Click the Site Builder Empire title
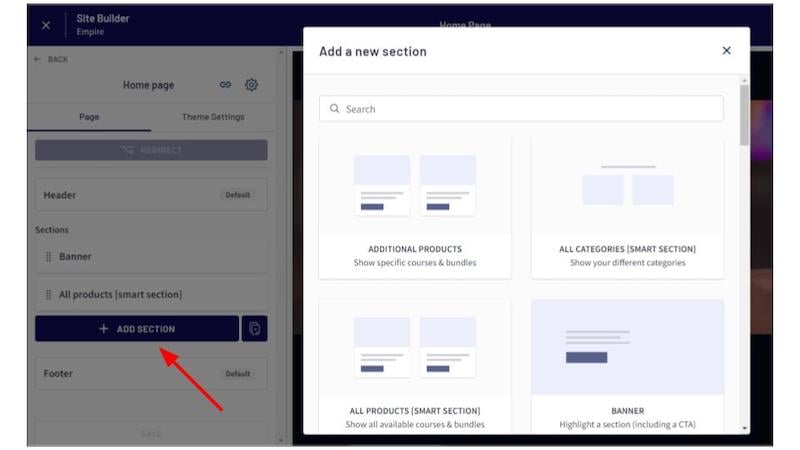This screenshot has height=450, width=800. [103, 24]
